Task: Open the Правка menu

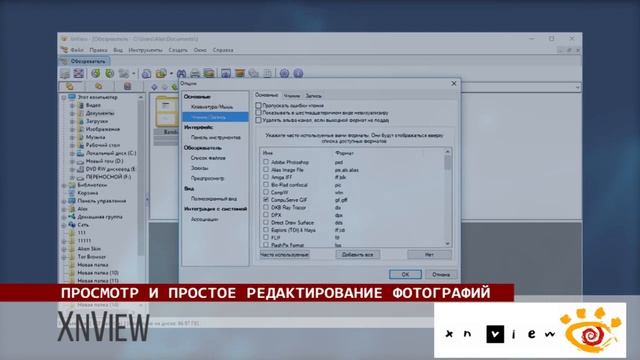Action: (98, 50)
